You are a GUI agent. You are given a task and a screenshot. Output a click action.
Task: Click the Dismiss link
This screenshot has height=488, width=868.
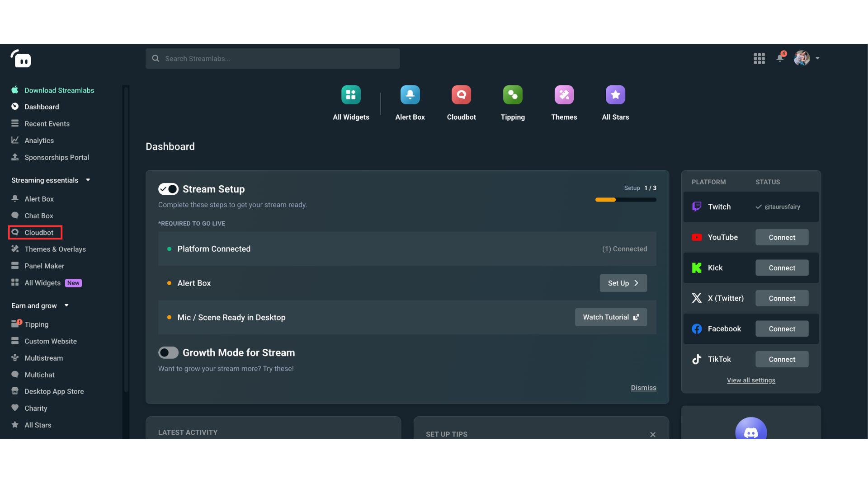643,388
